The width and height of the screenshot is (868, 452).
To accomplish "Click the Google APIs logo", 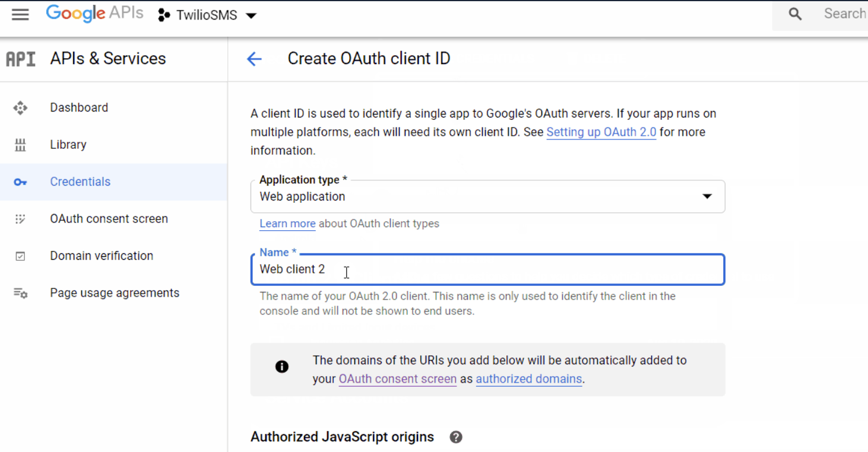I will (x=94, y=14).
